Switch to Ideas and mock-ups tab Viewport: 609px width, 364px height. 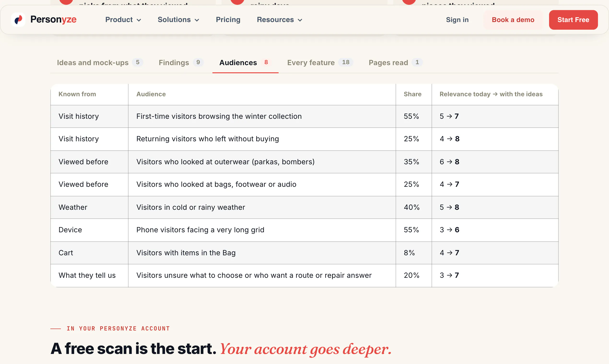pyautogui.click(x=100, y=63)
